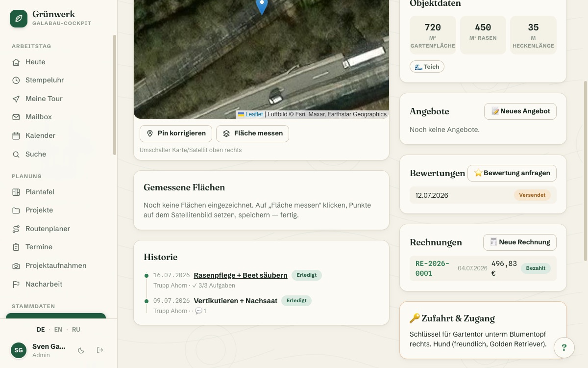Click the Sven Ga... user name
Viewport: 588px width, 368px height.
[49, 346]
